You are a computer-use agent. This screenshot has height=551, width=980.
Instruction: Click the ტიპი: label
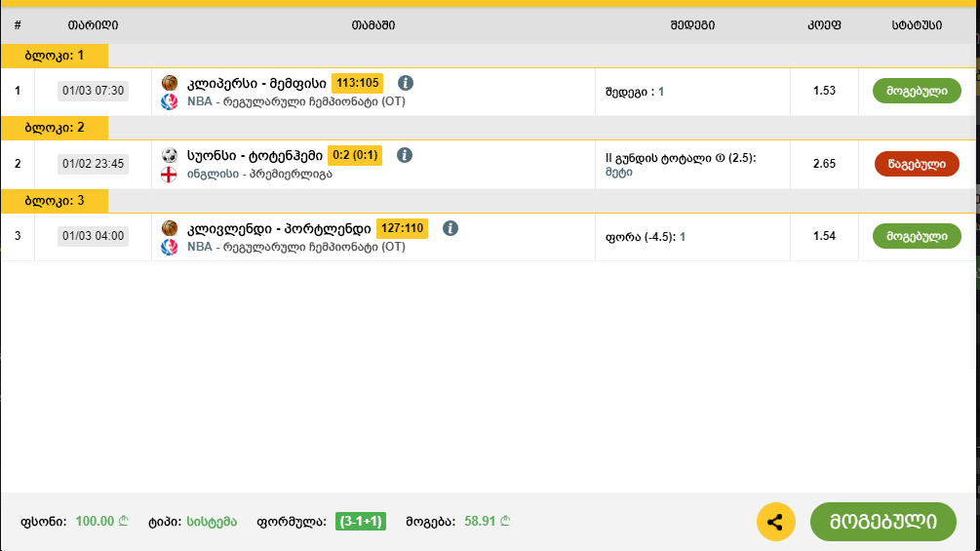pos(165,522)
